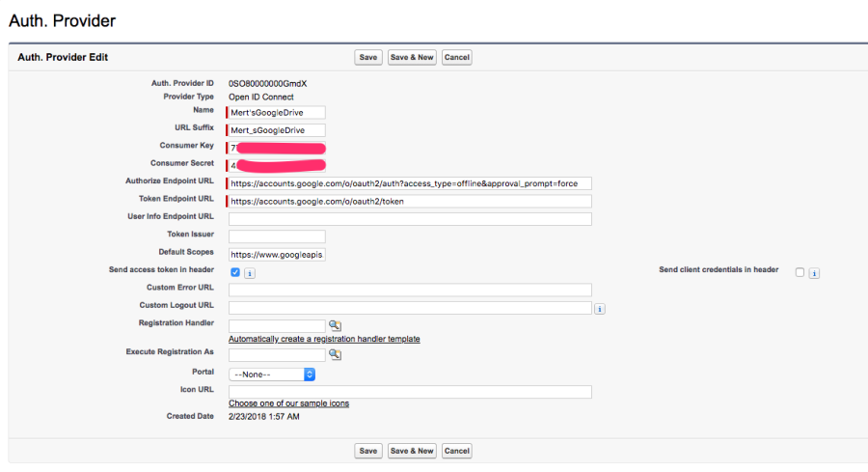Click the bottom Save button

point(367,451)
